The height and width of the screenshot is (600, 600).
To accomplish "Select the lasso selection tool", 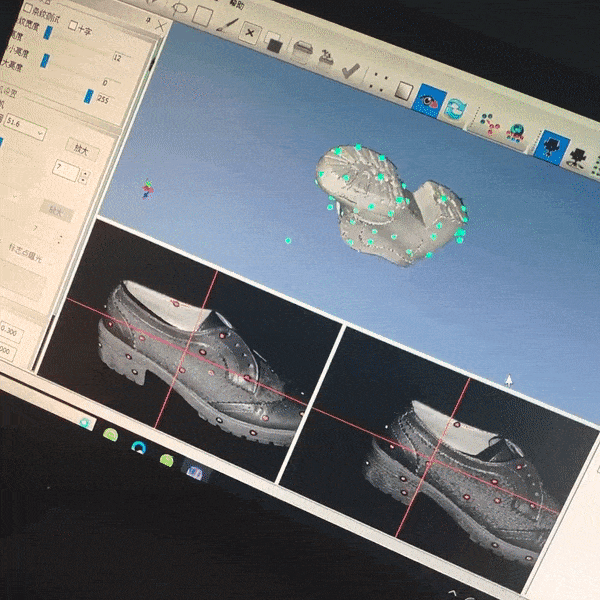I will pyautogui.click(x=179, y=8).
